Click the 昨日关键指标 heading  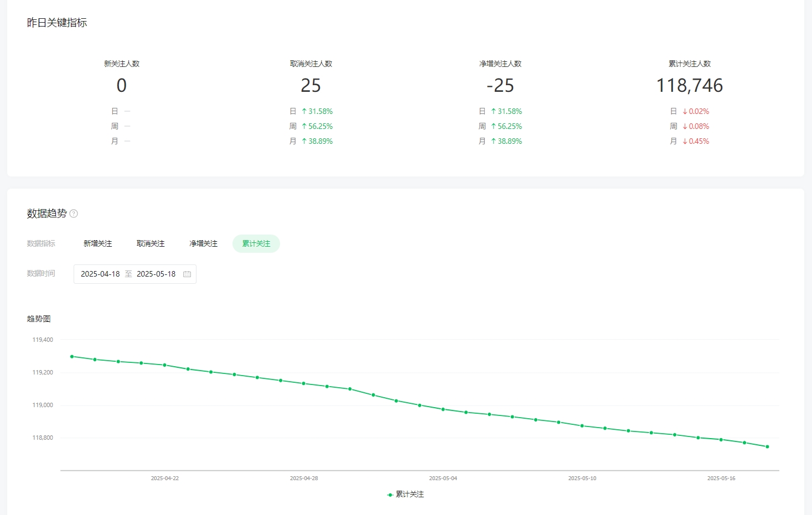coord(57,23)
